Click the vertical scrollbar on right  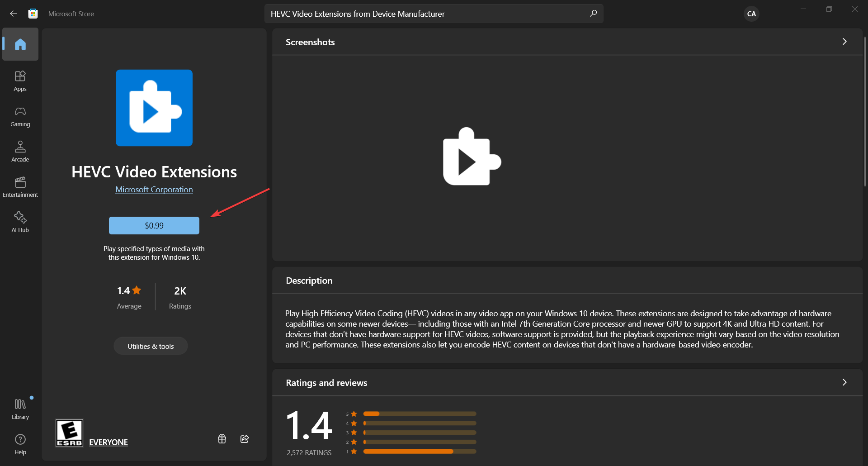coord(865,111)
